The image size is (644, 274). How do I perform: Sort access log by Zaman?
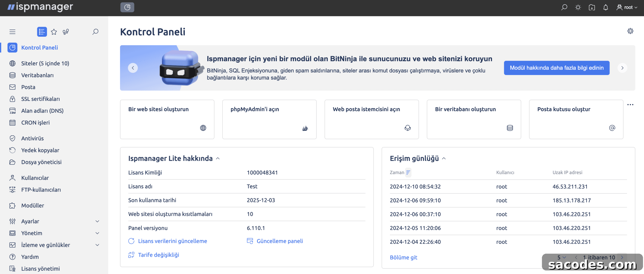click(x=408, y=173)
